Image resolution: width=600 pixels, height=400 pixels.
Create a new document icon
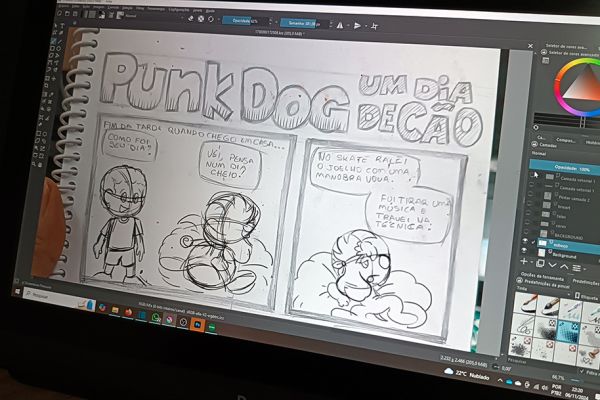pyautogui.click(x=59, y=13)
